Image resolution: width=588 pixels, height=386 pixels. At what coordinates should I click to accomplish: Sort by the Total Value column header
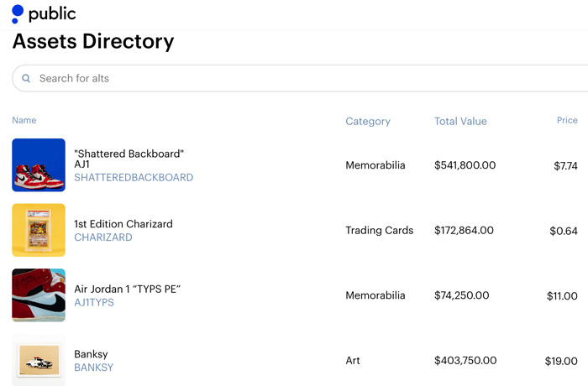460,121
